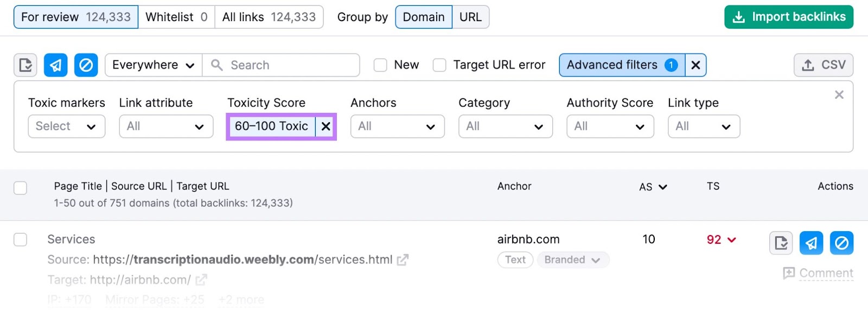
Task: Disavow the transcriptionaudio.weebly.com backlink
Action: click(x=841, y=243)
